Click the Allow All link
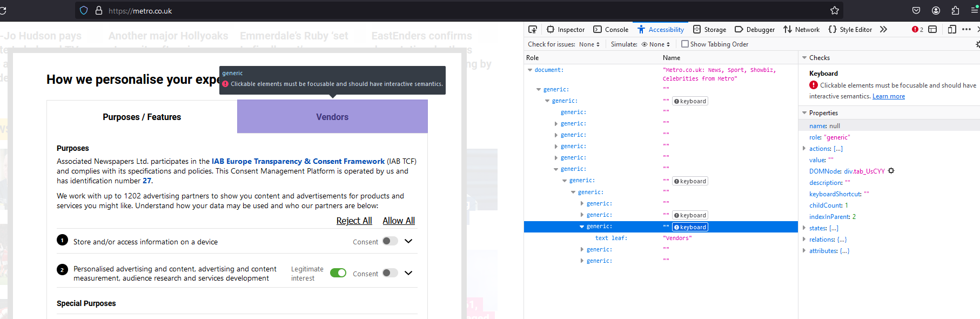Screen dimensions: 980x319 point(399,221)
